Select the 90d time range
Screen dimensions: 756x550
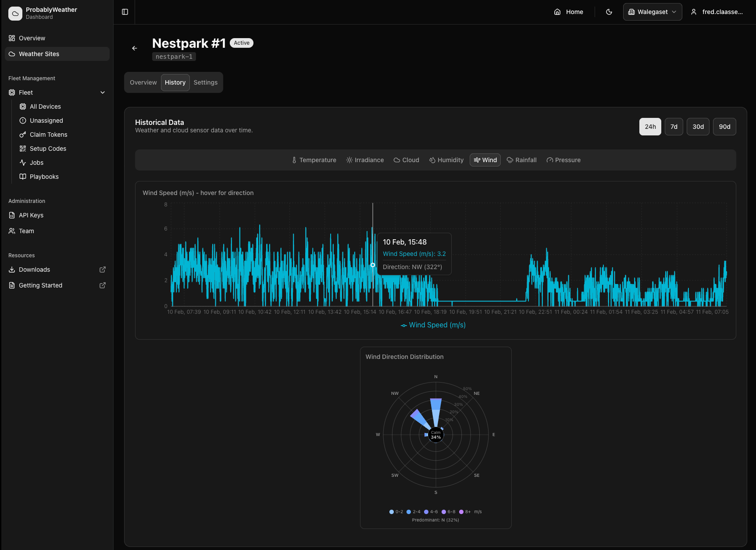[x=724, y=127]
